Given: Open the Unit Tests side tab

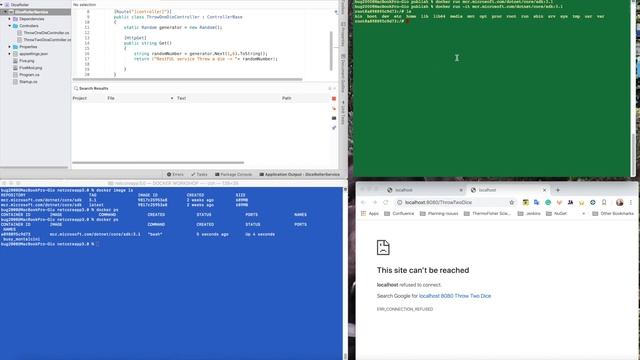Looking at the screenshot, I should pos(343,113).
